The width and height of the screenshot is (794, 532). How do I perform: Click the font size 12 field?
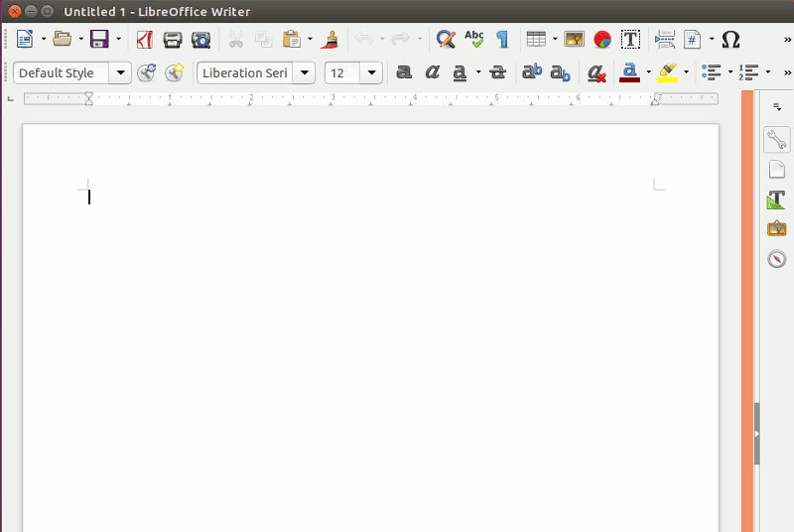[342, 72]
